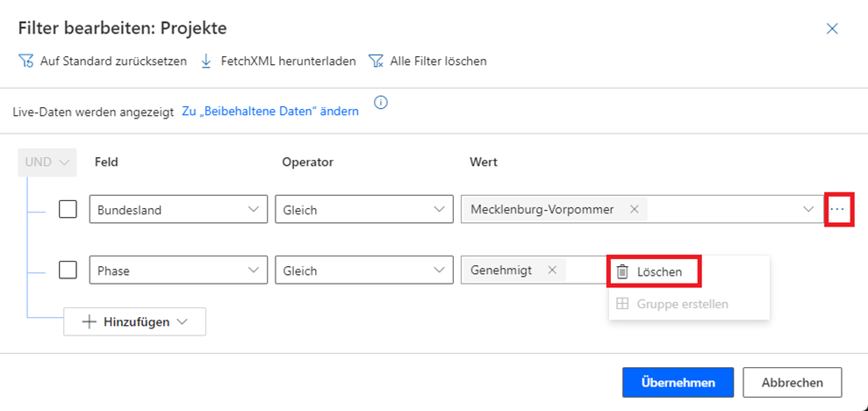Screen dimensions: 868x411
Task: Close the Filter bearbeiten dialog
Action: pyautogui.click(x=832, y=29)
